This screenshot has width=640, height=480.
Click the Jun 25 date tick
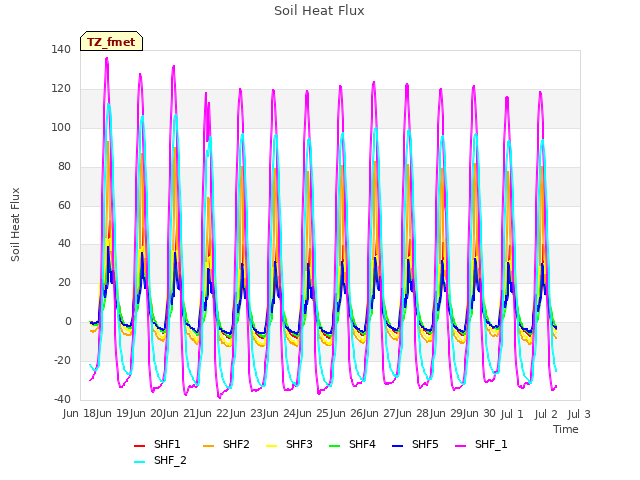click(312, 414)
